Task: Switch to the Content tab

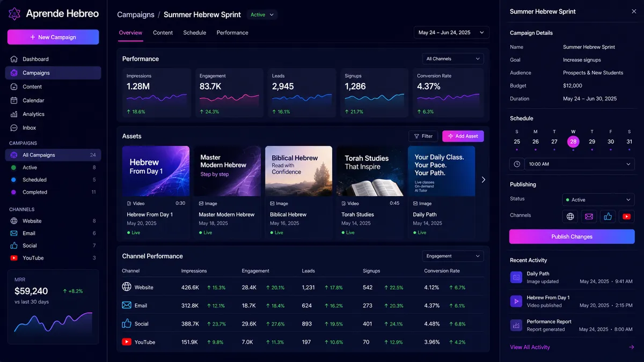Action: [163, 33]
